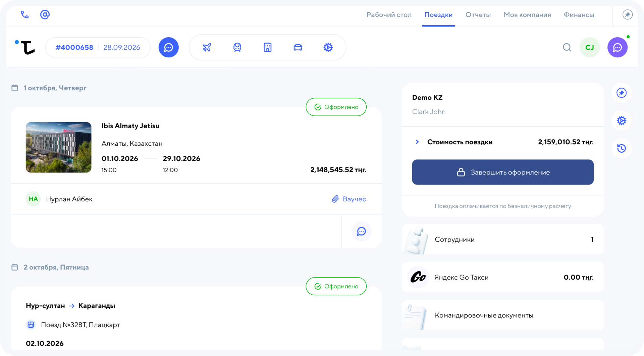
Task: Click the pin icon in top navigation
Action: click(x=627, y=15)
